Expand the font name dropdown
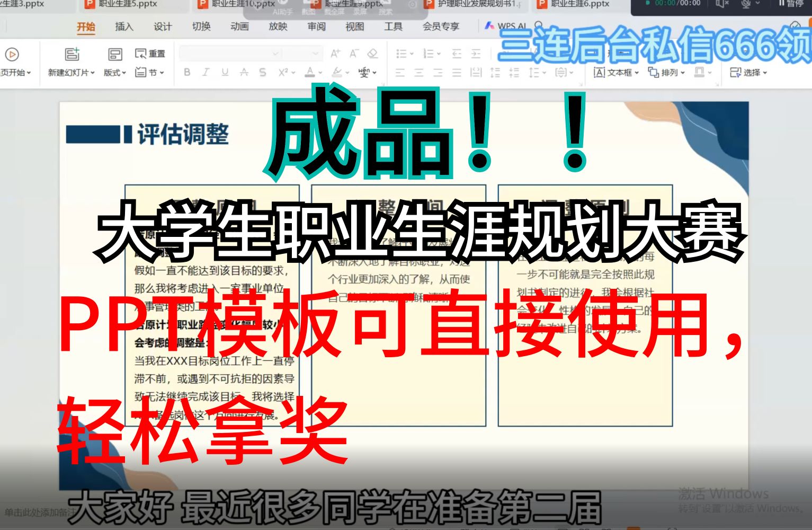812x530 pixels. point(275,54)
